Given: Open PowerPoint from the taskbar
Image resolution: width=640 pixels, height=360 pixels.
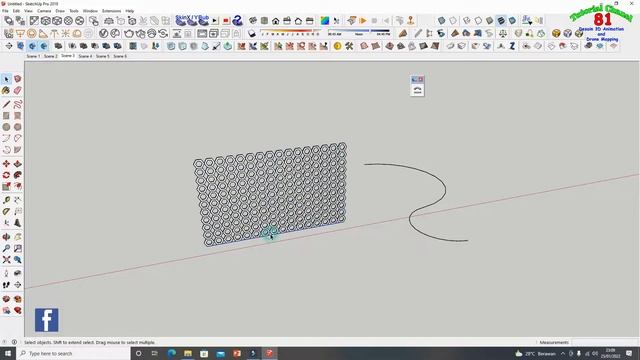Looking at the screenshot, I should pos(237,353).
